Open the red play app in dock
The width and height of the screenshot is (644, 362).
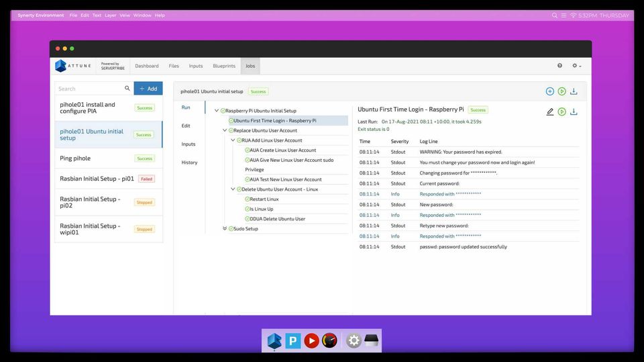pos(311,341)
